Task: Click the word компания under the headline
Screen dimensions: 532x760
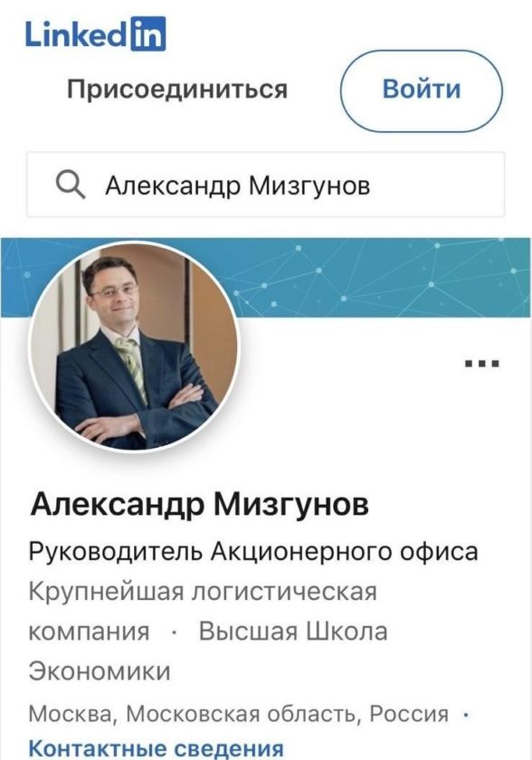Action: click(x=89, y=632)
